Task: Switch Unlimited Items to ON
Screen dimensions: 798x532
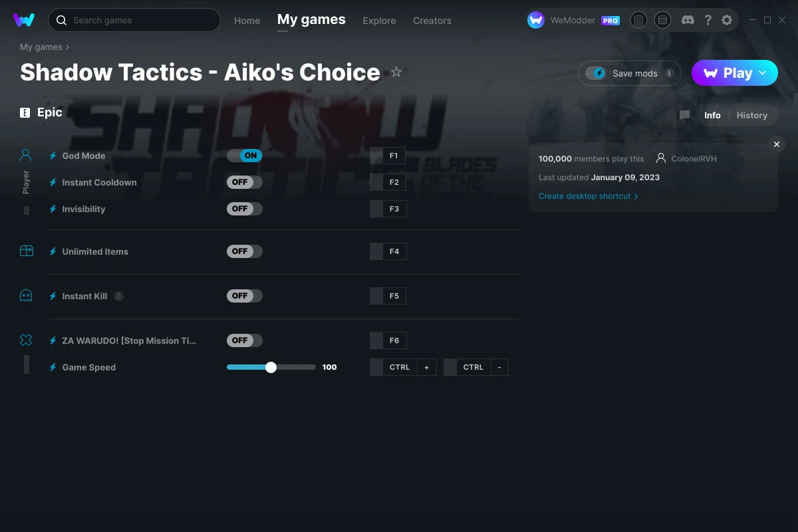Action: [244, 251]
